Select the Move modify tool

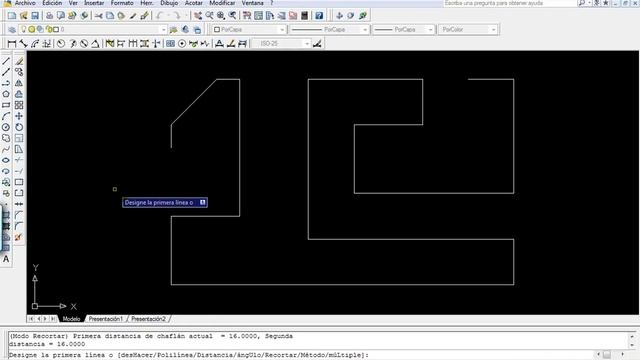click(x=19, y=116)
